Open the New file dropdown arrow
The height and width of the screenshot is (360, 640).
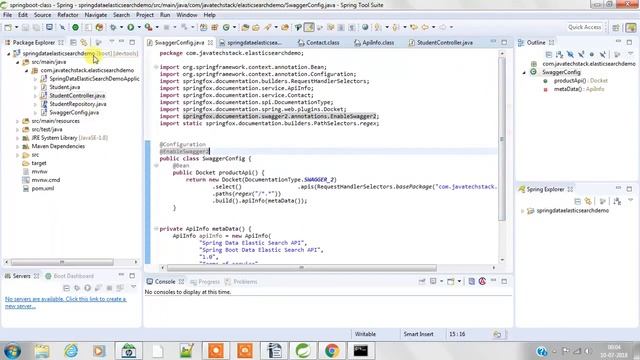click(16, 27)
